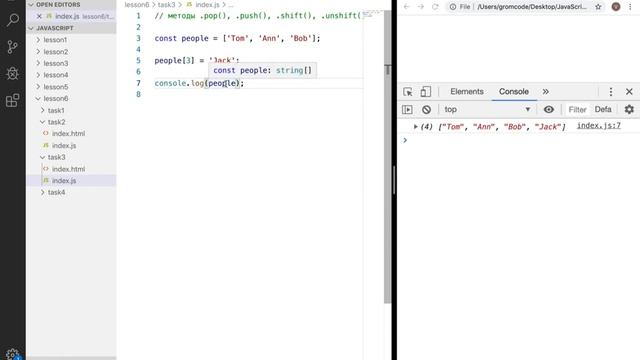Reload the browser page
Viewport: 640px width, 360px height.
tap(435, 7)
